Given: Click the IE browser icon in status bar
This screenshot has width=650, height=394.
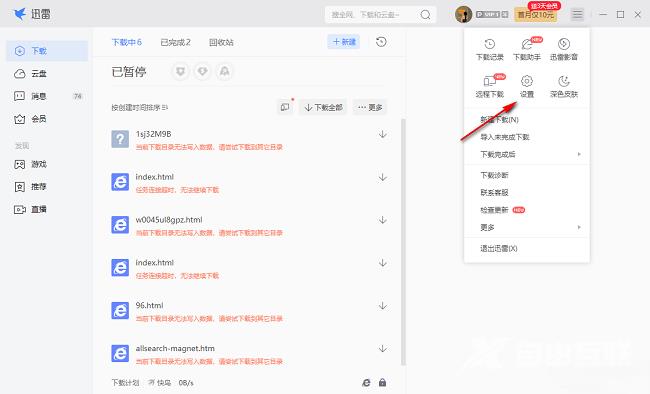Looking at the screenshot, I should pos(366,382).
